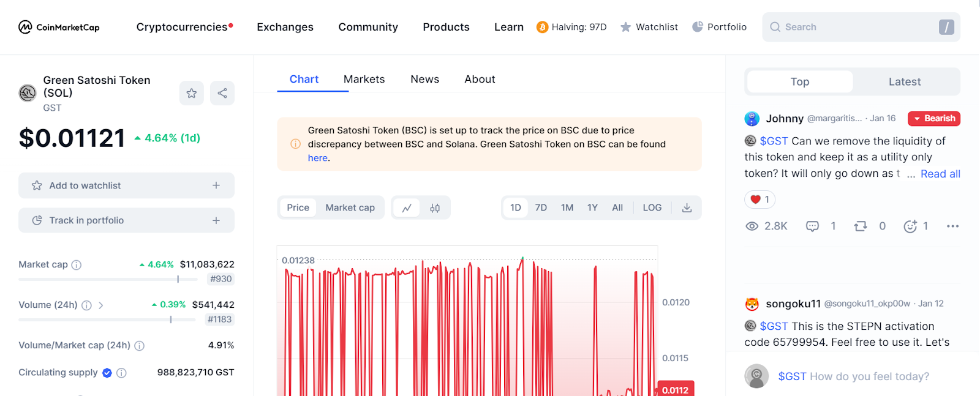This screenshot has width=980, height=396.
Task: Select Top posts tab
Action: click(x=800, y=82)
